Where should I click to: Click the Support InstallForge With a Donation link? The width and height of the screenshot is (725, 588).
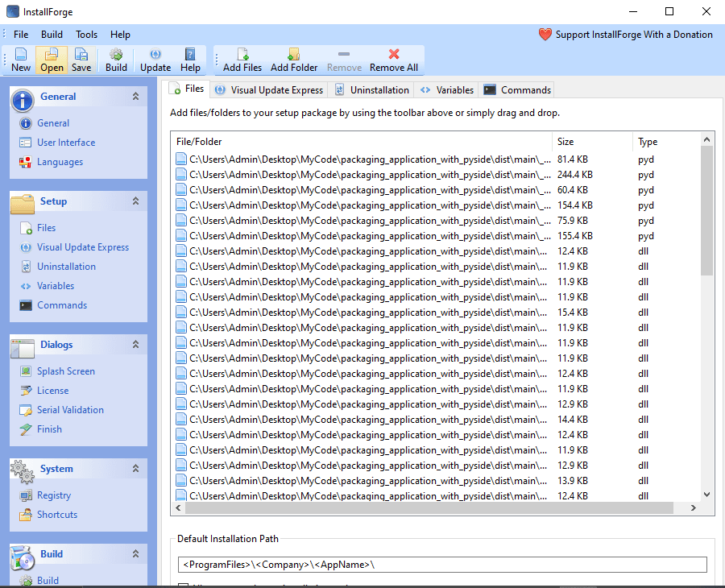(626, 34)
